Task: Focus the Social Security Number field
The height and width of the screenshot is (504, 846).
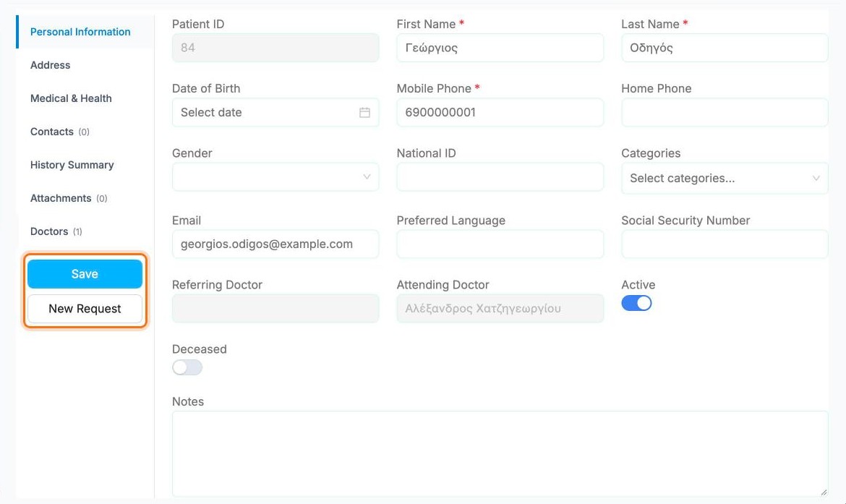Action: click(725, 244)
